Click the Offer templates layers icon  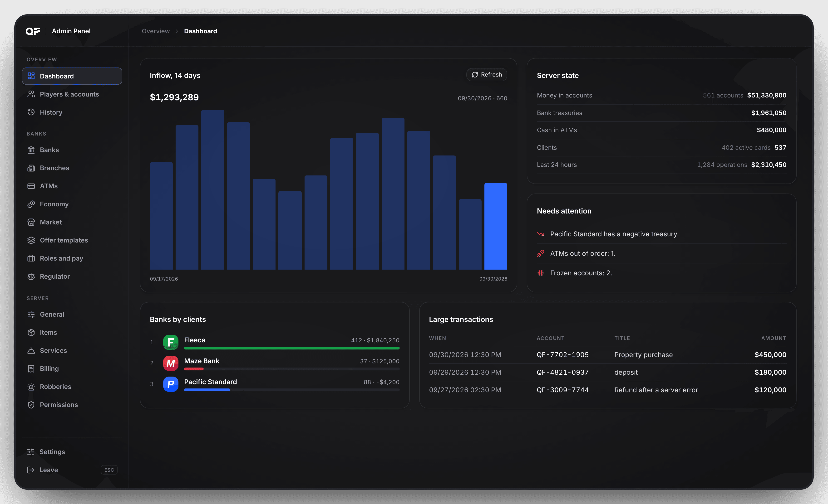point(31,240)
